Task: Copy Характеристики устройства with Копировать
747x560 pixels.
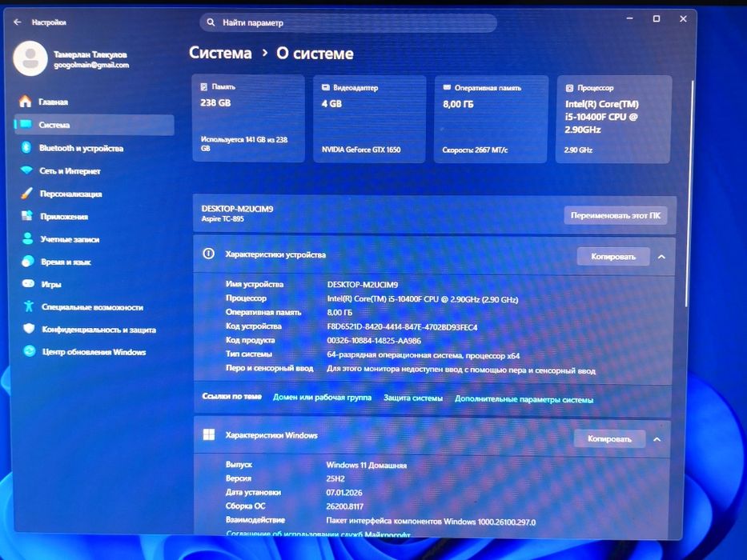Action: click(x=613, y=256)
